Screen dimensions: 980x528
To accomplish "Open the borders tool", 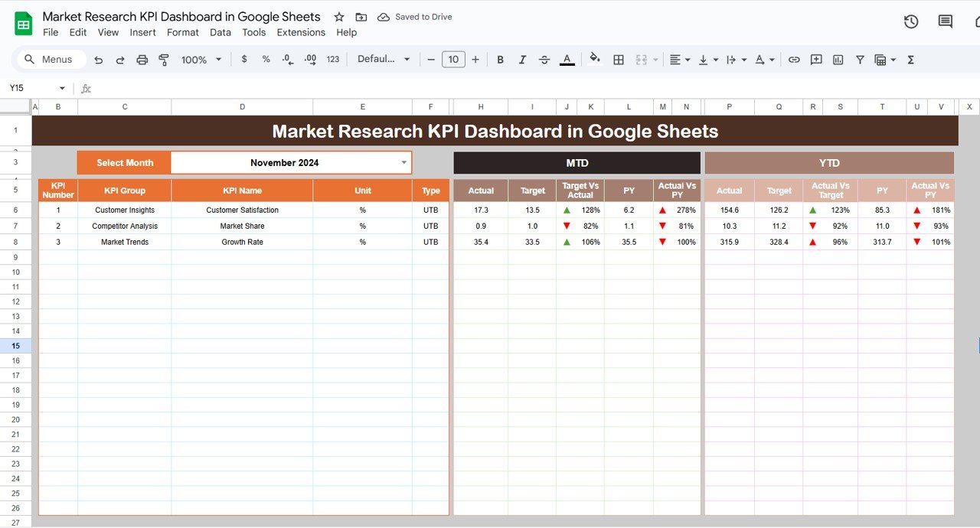I will 619,60.
